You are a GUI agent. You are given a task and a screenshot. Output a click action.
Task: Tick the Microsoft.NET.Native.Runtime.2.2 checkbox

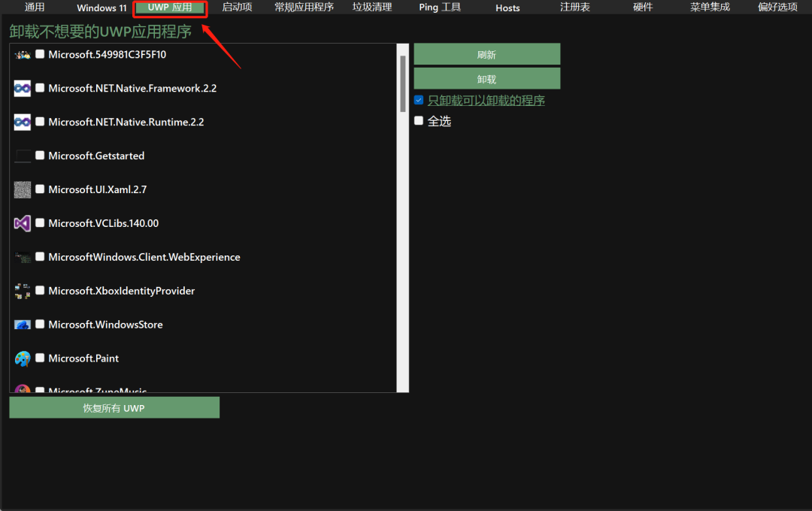pos(40,122)
